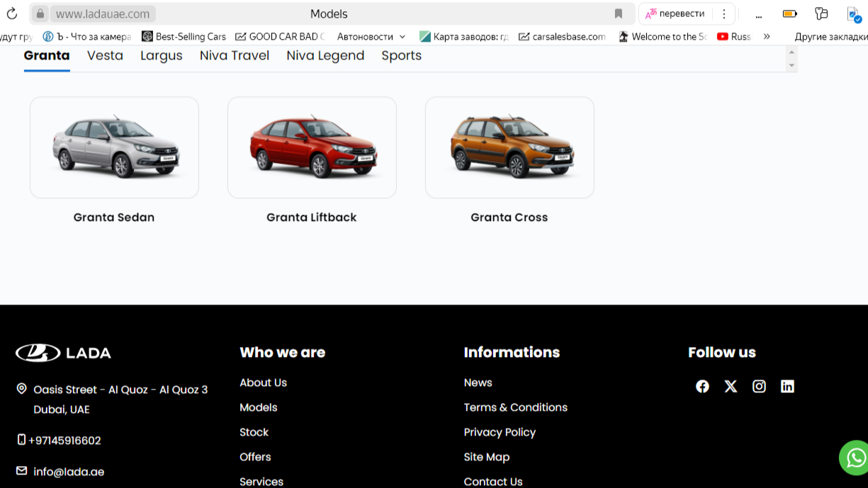Viewport: 868px width, 488px height.
Task: Switch to the Vesta models tab
Action: point(105,55)
